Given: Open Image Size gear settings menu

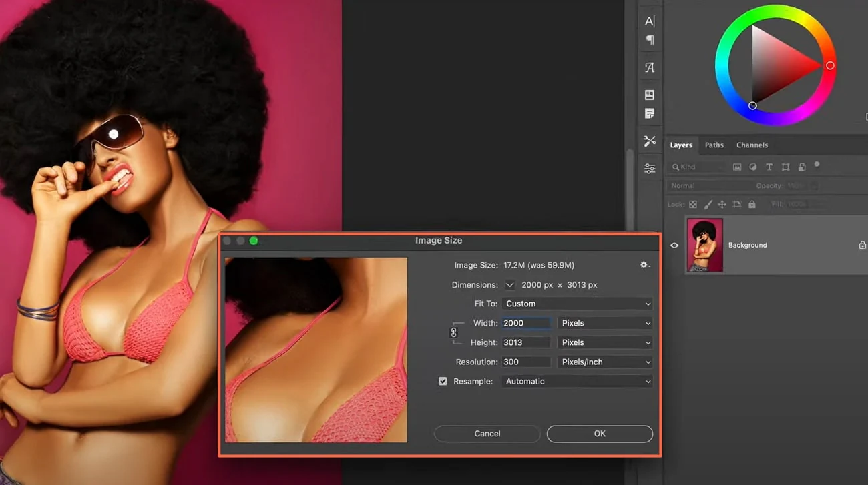Looking at the screenshot, I should click(644, 265).
